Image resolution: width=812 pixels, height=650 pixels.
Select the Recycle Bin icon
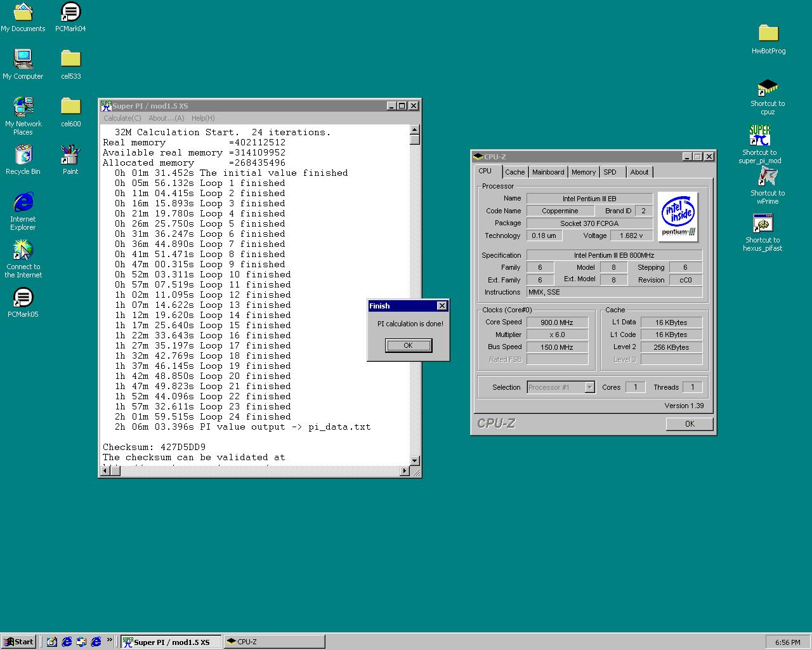(23, 160)
